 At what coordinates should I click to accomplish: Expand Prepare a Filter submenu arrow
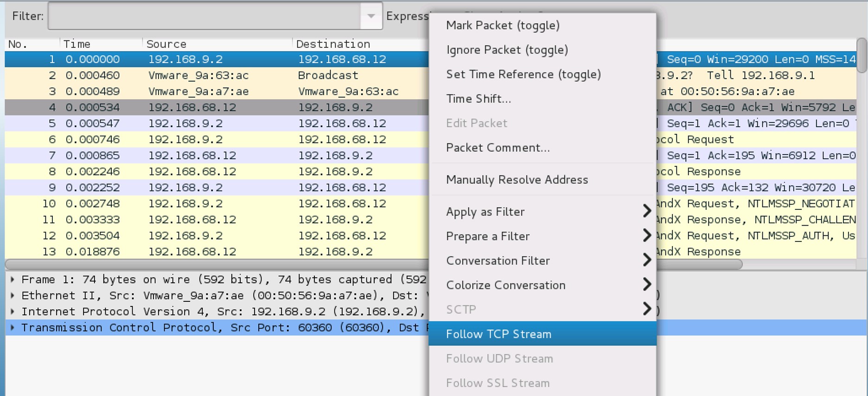click(x=646, y=236)
